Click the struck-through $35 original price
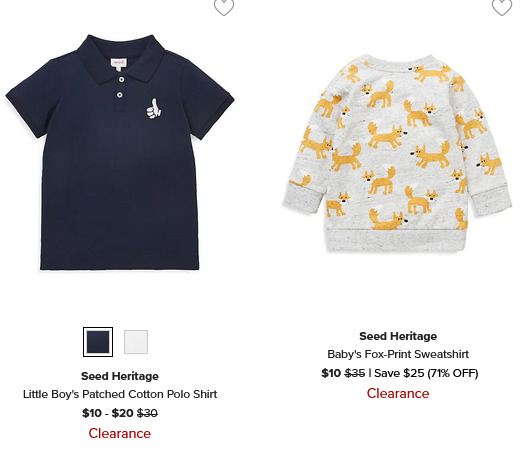 (355, 373)
